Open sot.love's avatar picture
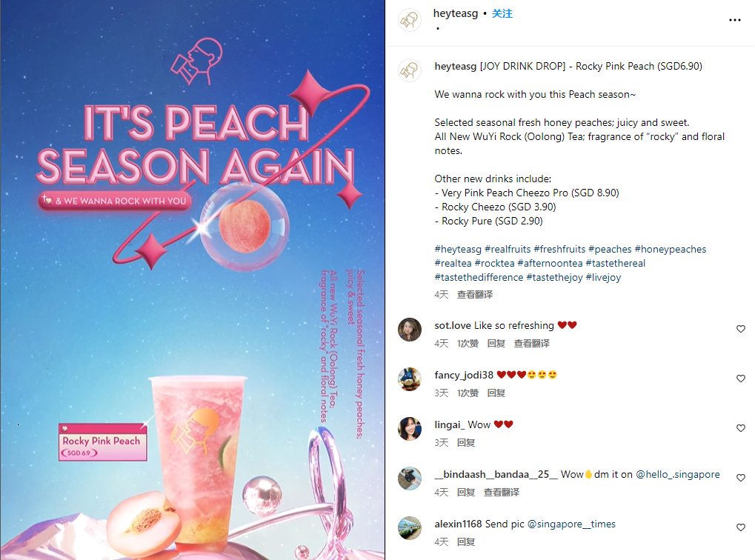The height and width of the screenshot is (560, 755). (x=410, y=330)
